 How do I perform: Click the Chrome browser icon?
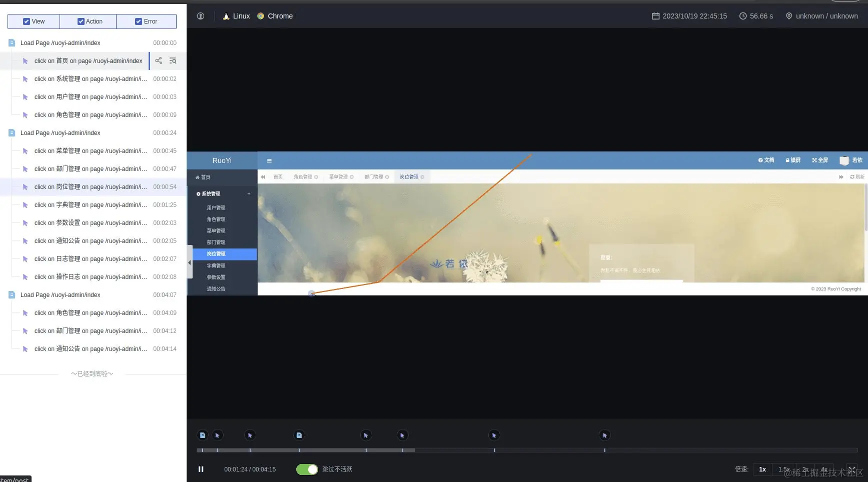(x=261, y=16)
